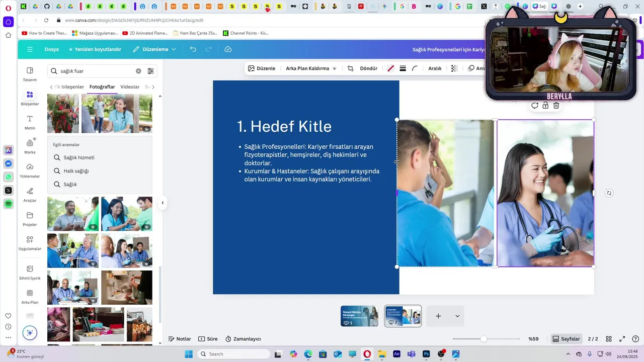Open the Zamanlayıcı timer
Screen dimensions: 644x362
pos(243,339)
